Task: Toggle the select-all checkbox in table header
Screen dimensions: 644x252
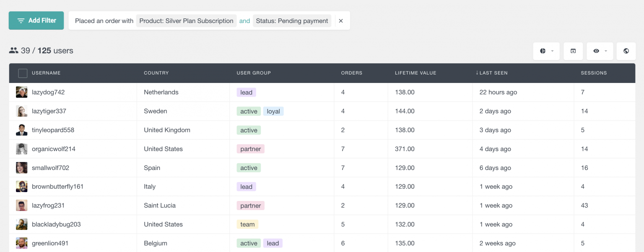Action: pyautogui.click(x=23, y=73)
